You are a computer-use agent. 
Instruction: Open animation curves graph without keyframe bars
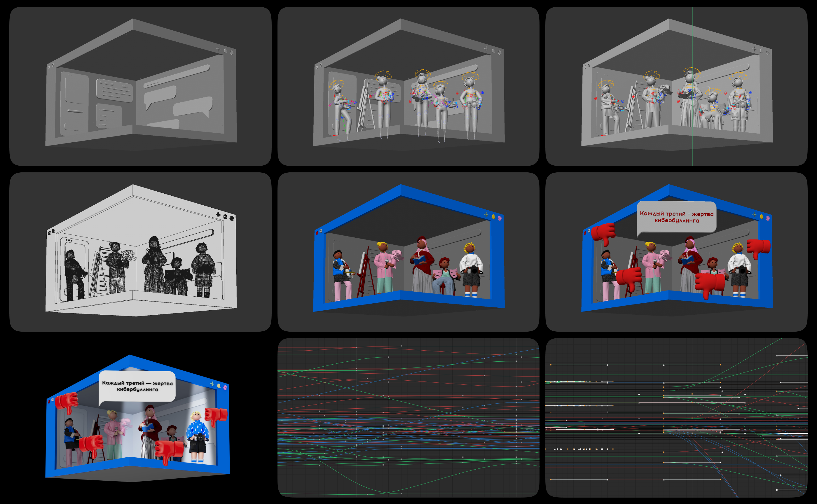coord(408,417)
